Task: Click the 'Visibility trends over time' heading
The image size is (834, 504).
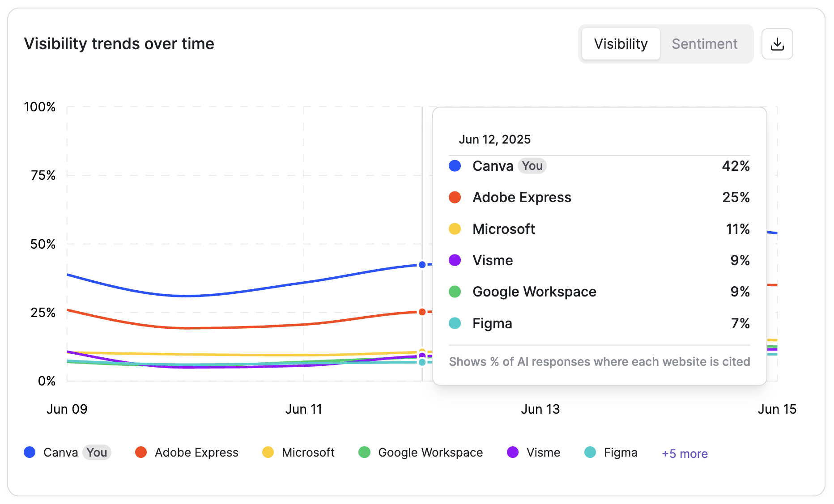Action: click(119, 44)
